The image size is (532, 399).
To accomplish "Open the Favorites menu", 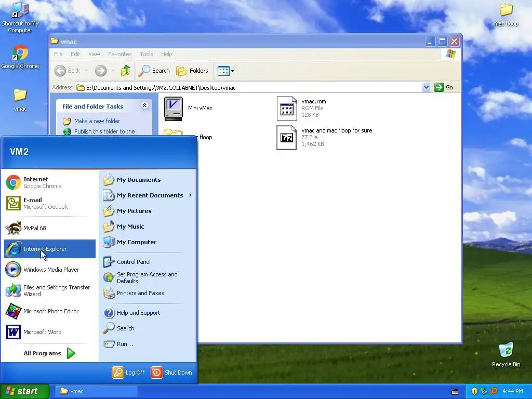I will pos(120,54).
